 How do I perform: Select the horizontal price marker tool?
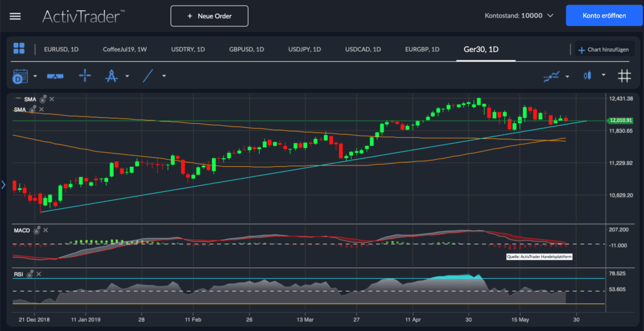(x=55, y=76)
